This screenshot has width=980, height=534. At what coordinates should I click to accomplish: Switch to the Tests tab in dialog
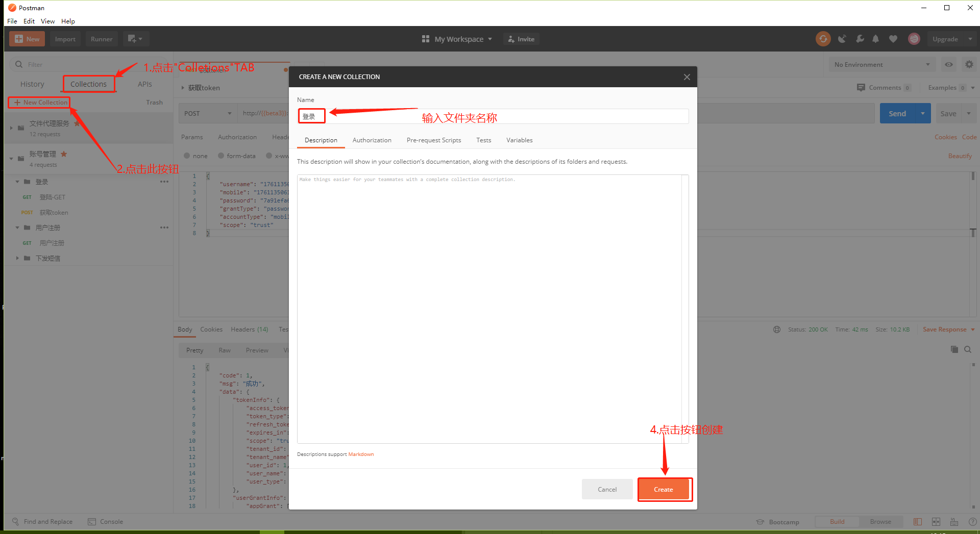click(x=484, y=140)
